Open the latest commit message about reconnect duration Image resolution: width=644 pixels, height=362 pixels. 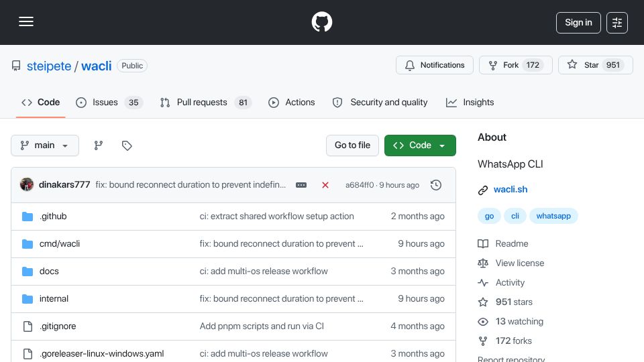click(191, 185)
